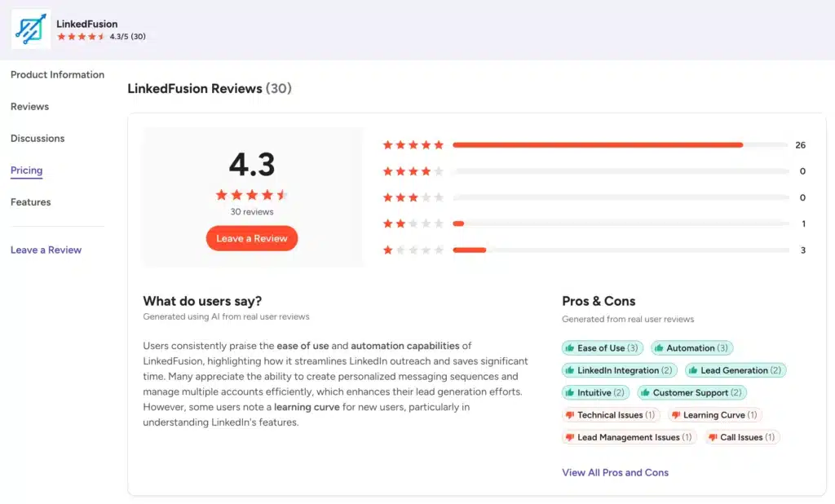Click 'Generated using AI from real user reviews'
The image size is (835, 504).
click(x=226, y=316)
